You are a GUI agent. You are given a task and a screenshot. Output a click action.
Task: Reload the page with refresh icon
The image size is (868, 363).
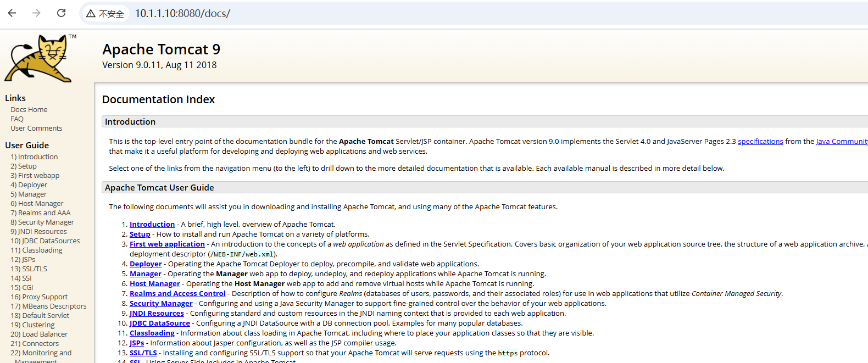pyautogui.click(x=61, y=13)
